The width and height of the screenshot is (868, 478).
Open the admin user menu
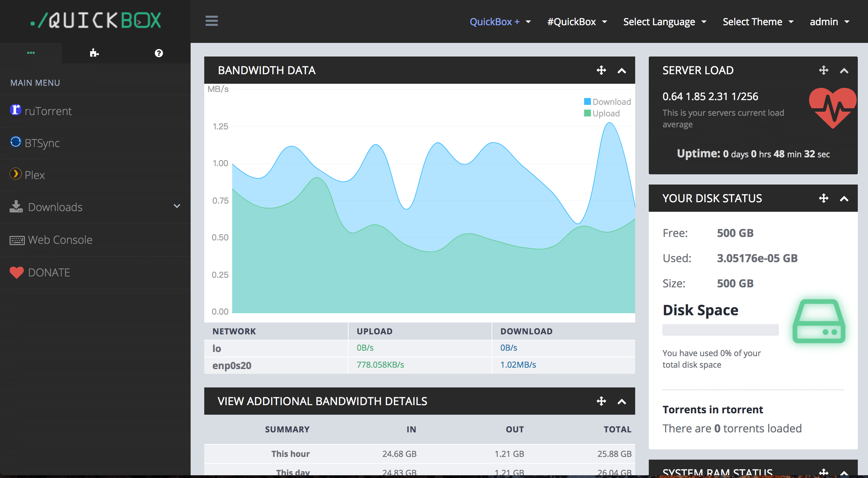(x=829, y=22)
